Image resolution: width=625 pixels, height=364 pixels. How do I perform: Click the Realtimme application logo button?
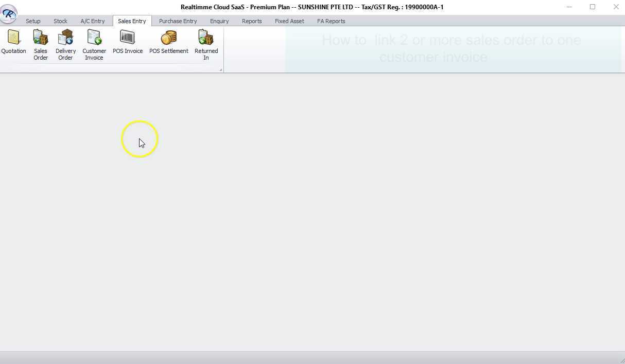[x=9, y=13]
